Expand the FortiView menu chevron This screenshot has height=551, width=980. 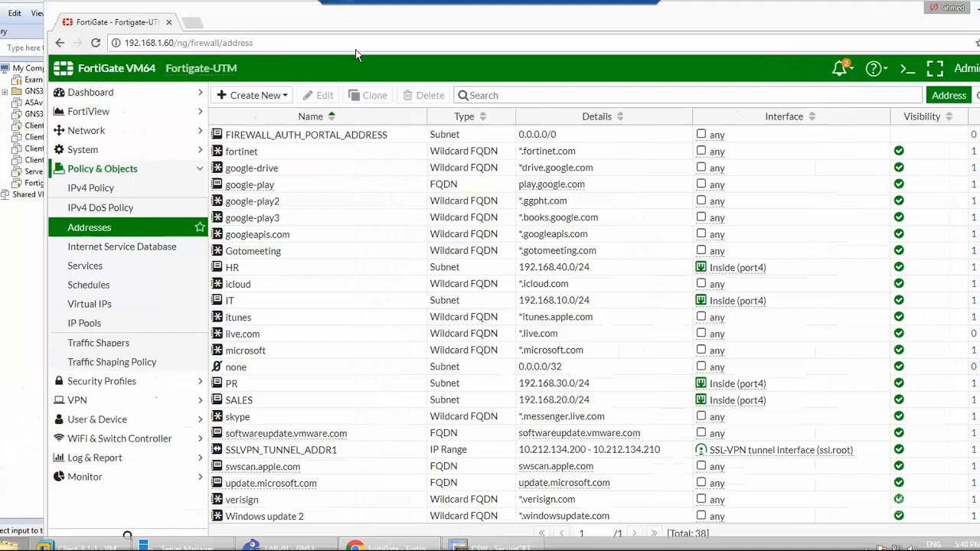click(x=200, y=111)
